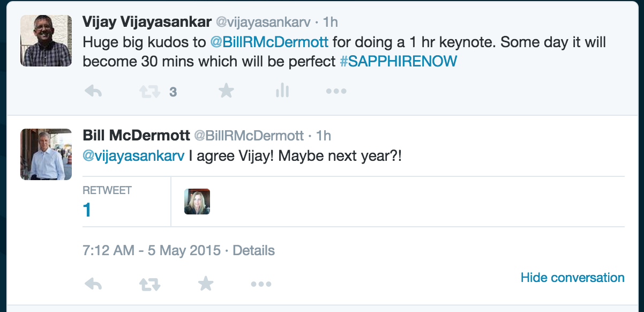Screen dimensions: 644x312
Task: Click the Bill McDermott name
Action: point(135,136)
